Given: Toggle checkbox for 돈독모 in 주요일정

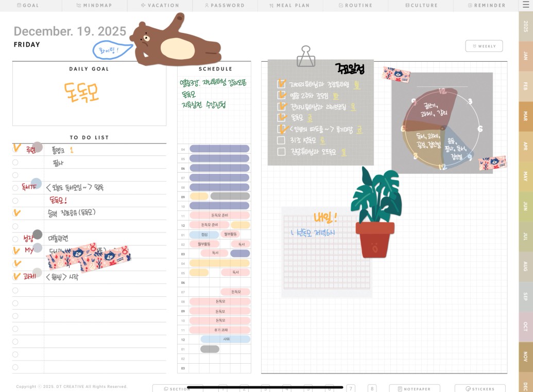Looking at the screenshot, I should tap(281, 117).
